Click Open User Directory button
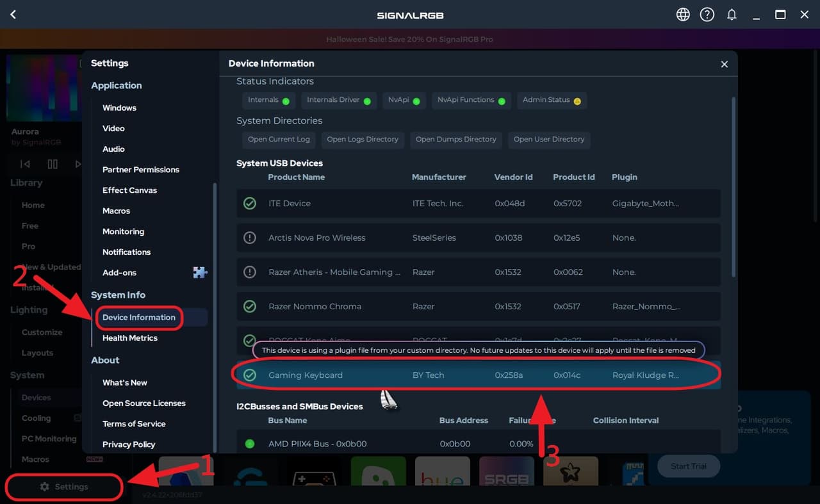This screenshot has width=820, height=504. click(x=549, y=140)
